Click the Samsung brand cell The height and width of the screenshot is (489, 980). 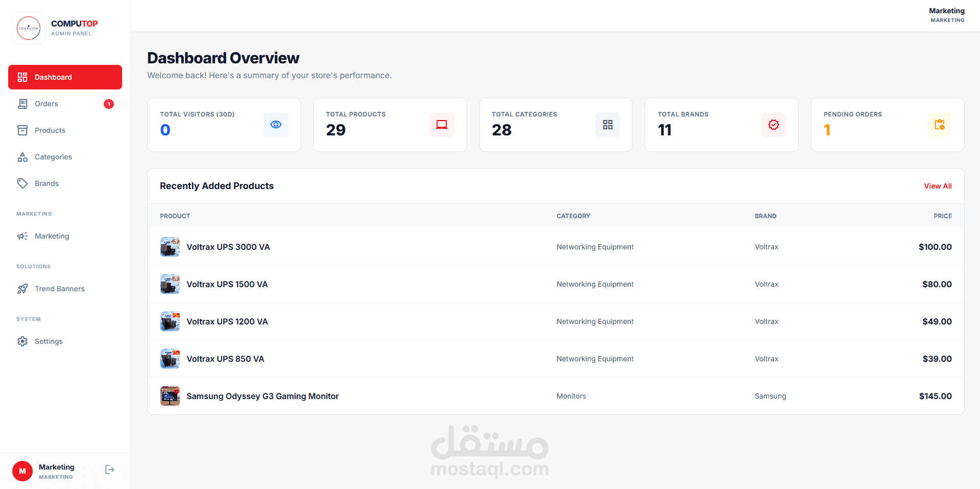[x=771, y=396]
